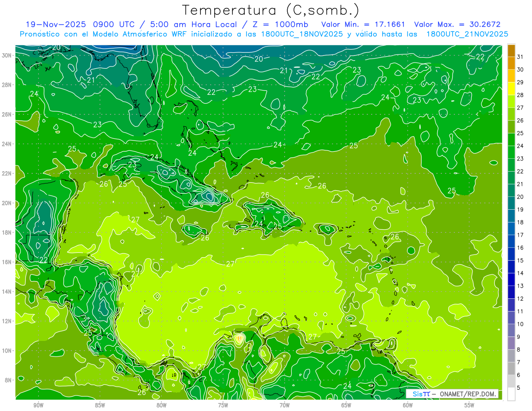Click color scale value '17'
Screen dimensions: 532x411
pyautogui.click(x=520, y=235)
